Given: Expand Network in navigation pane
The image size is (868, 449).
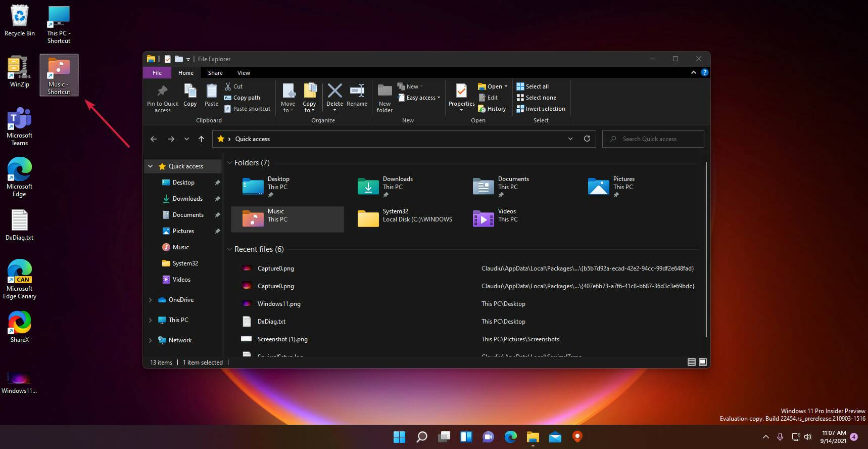Looking at the screenshot, I should pyautogui.click(x=150, y=340).
